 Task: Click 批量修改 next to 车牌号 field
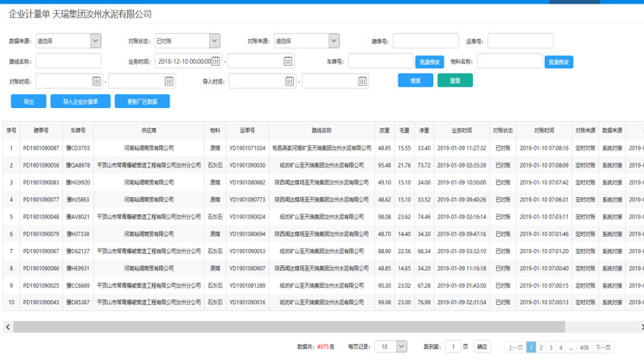click(x=430, y=62)
